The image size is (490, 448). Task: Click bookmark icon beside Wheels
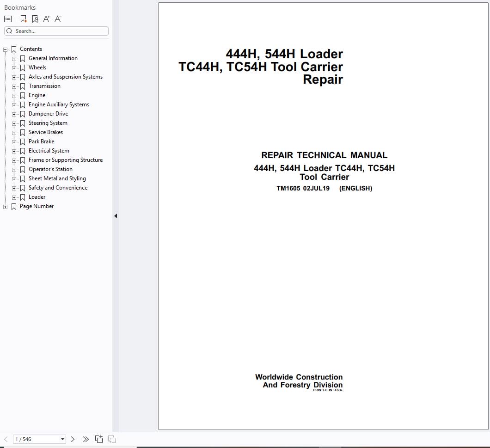(x=23, y=68)
